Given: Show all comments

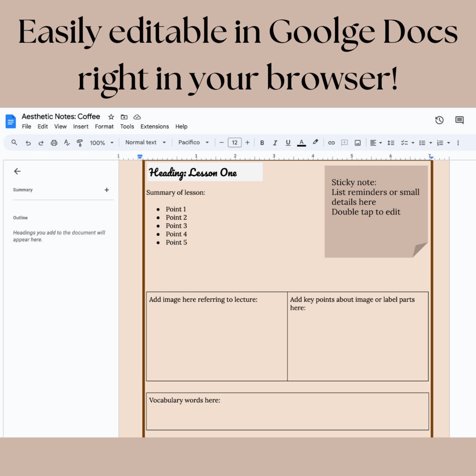Looking at the screenshot, I should pos(459,120).
